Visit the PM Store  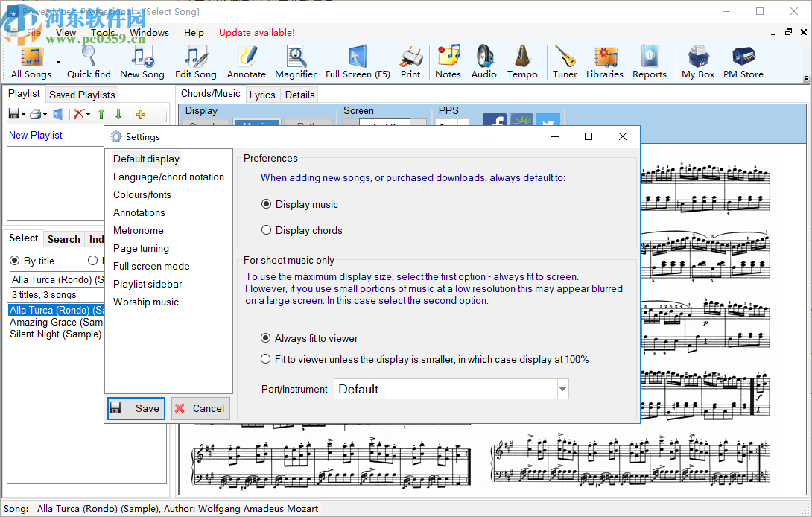pyautogui.click(x=743, y=63)
